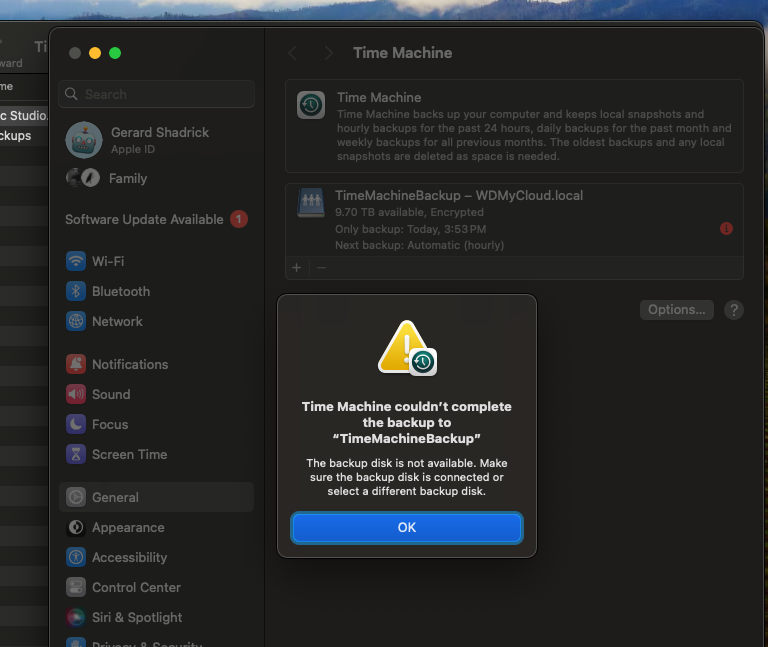Go forward with the right arrow
768x647 pixels.
329,53
